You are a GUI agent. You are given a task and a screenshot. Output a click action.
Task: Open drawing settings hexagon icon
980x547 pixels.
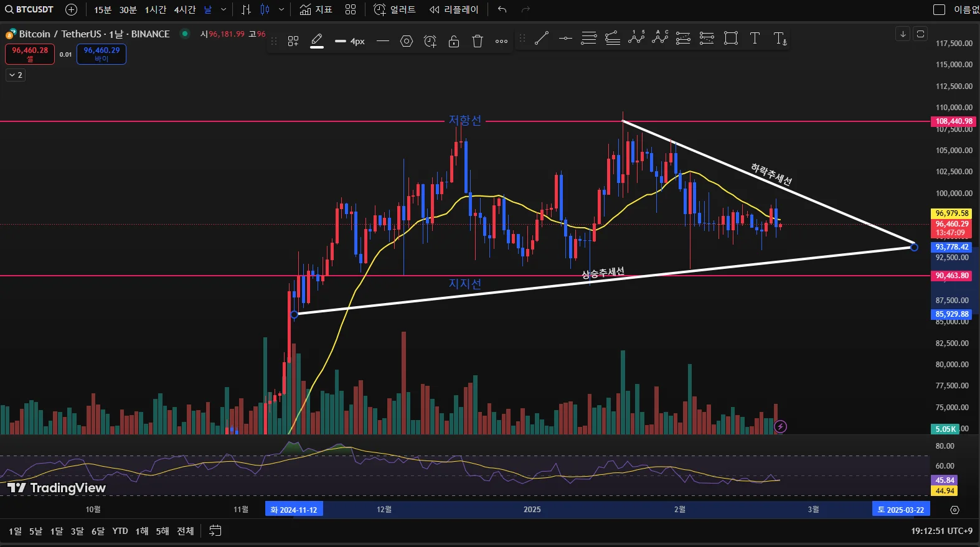coord(407,41)
